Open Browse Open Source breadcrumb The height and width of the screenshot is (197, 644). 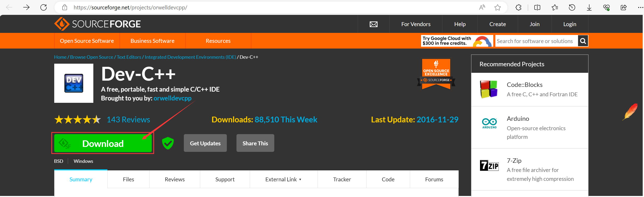92,57
